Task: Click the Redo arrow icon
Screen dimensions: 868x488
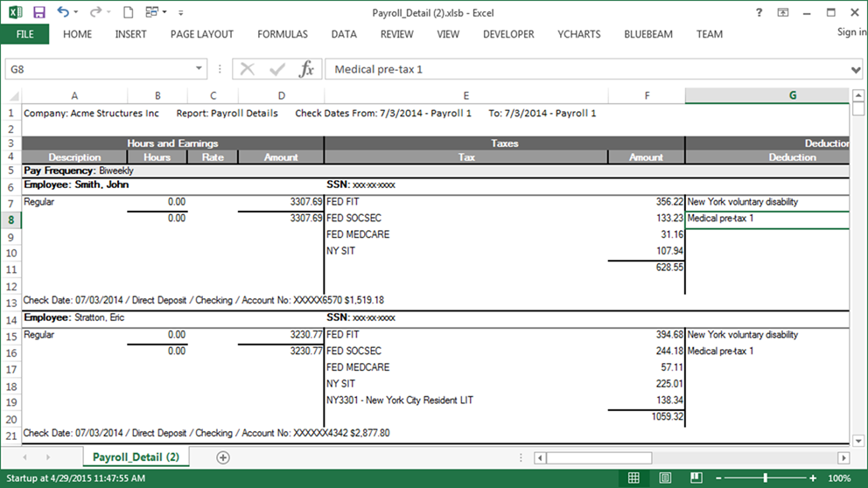Action: [x=95, y=11]
